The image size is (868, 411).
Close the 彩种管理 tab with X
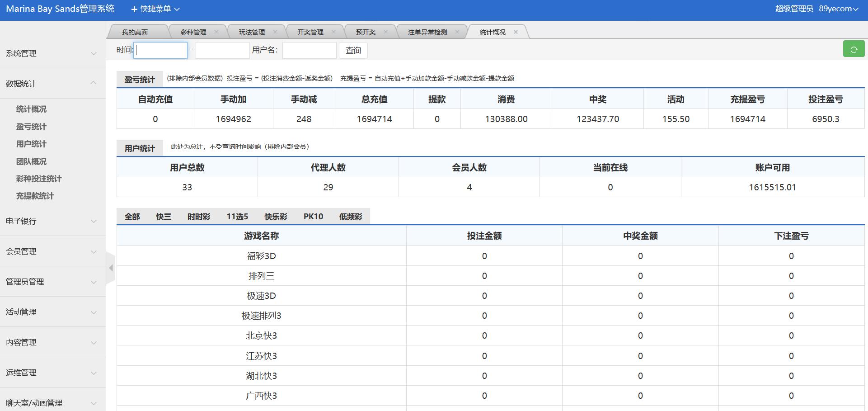(217, 31)
